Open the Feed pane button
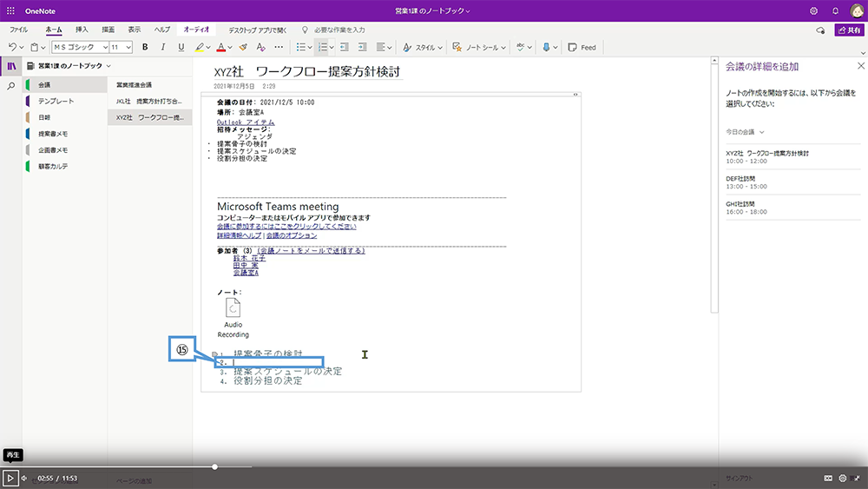868x489 pixels. coord(582,47)
